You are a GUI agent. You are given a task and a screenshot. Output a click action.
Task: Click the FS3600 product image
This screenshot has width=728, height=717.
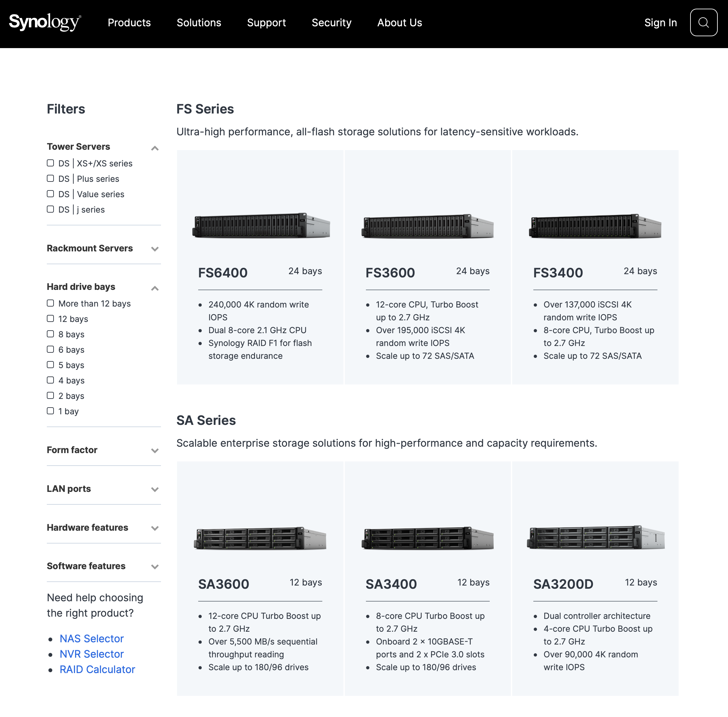point(428,226)
